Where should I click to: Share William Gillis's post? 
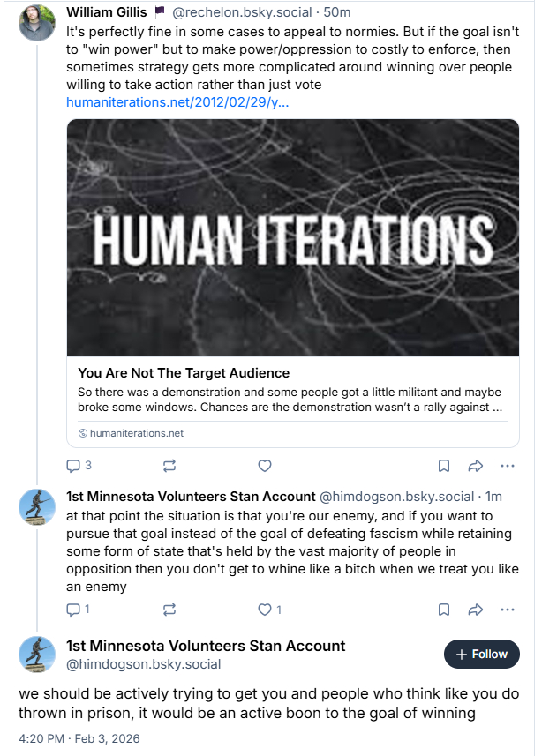[475, 466]
